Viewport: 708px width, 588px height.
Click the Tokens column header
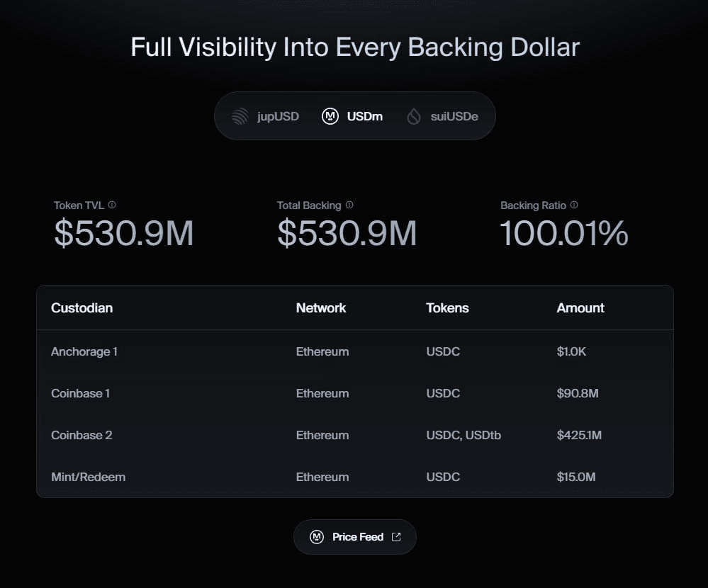click(447, 307)
